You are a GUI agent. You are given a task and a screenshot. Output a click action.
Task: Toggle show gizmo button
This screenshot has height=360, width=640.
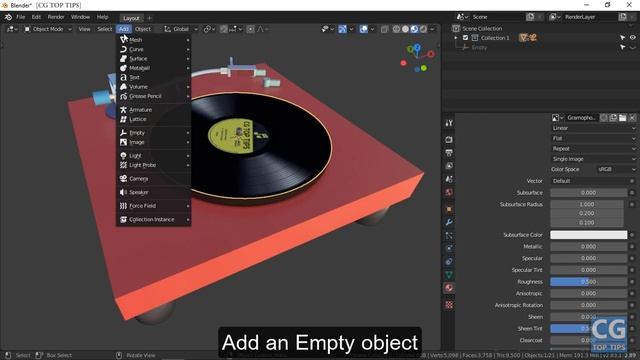[x=343, y=29]
